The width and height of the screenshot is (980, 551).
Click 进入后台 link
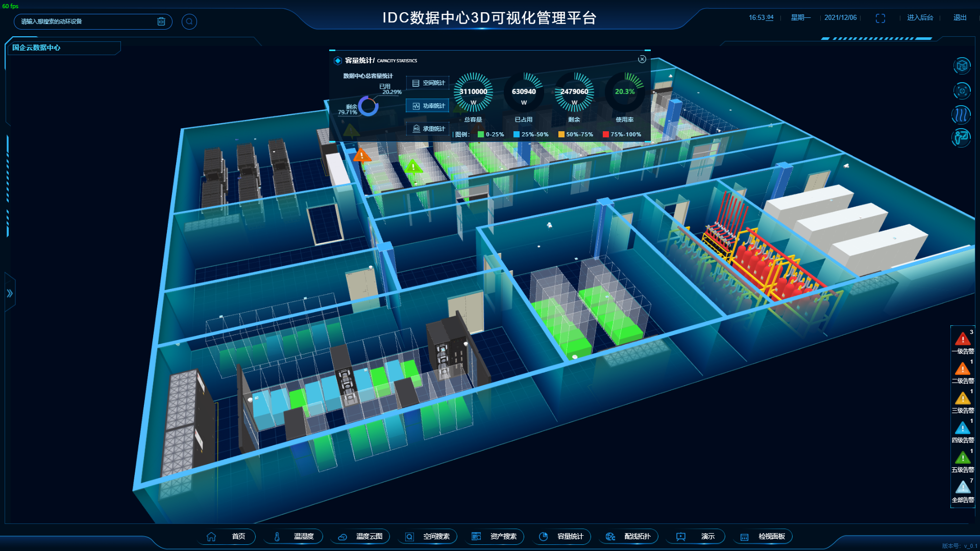[x=920, y=18]
